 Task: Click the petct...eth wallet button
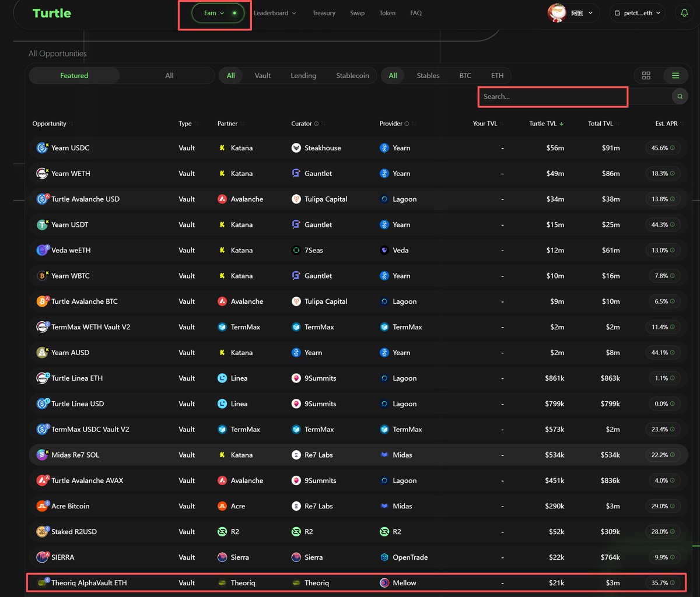[637, 13]
